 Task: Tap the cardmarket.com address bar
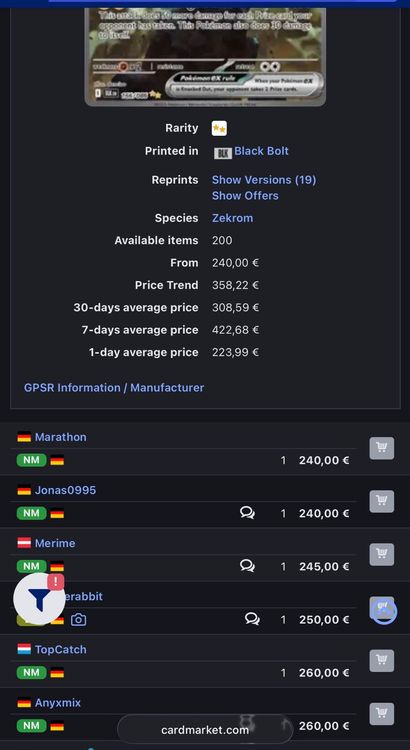point(205,730)
